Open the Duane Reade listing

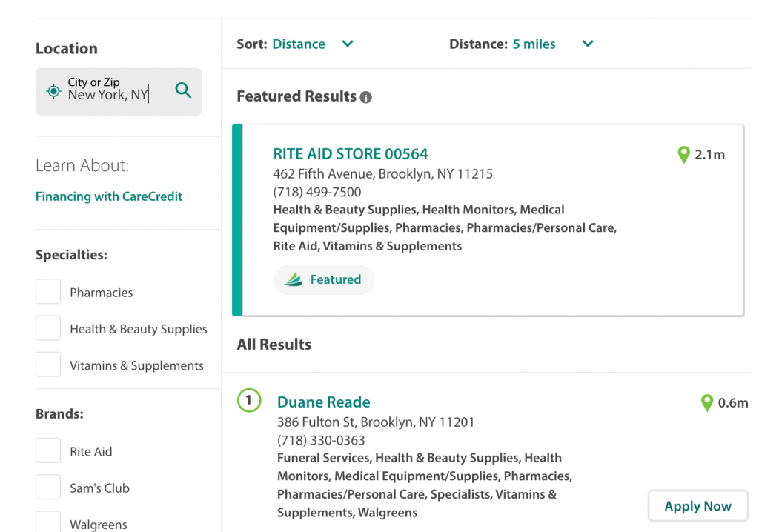[324, 402]
